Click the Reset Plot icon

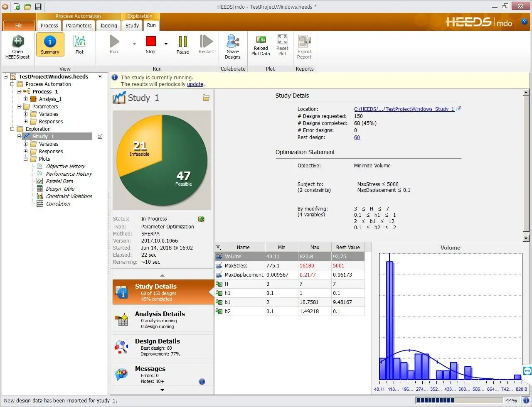point(282,45)
